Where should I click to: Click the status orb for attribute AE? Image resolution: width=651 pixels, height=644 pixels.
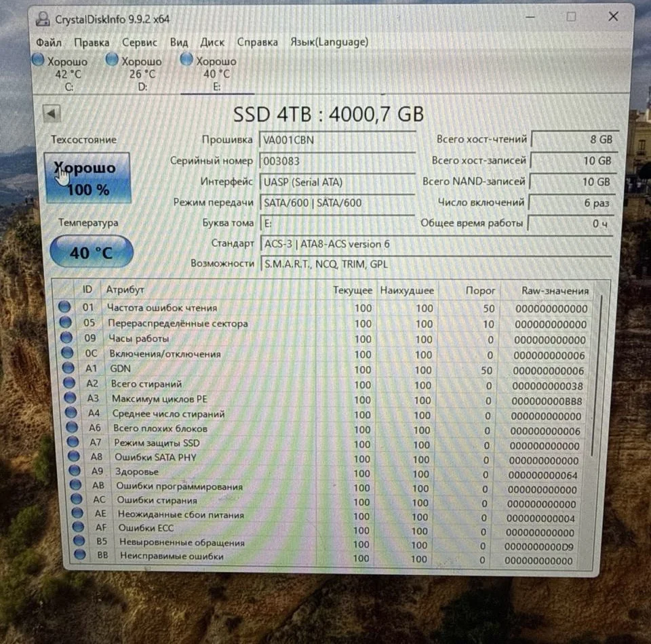[77, 513]
